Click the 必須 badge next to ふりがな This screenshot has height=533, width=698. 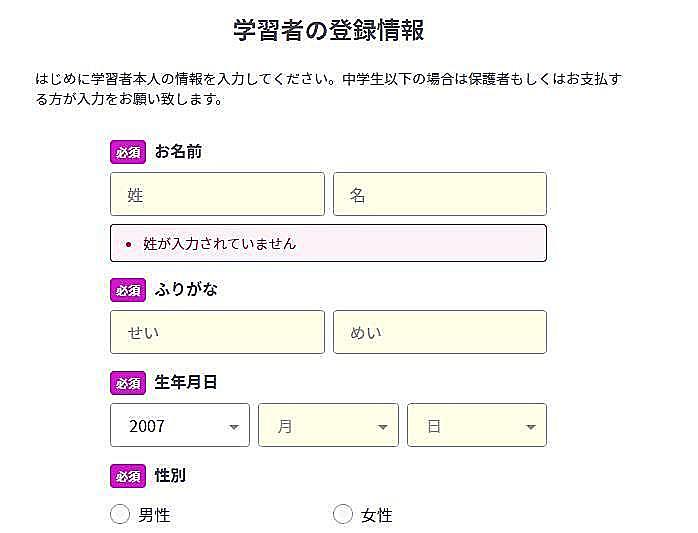pyautogui.click(x=128, y=290)
